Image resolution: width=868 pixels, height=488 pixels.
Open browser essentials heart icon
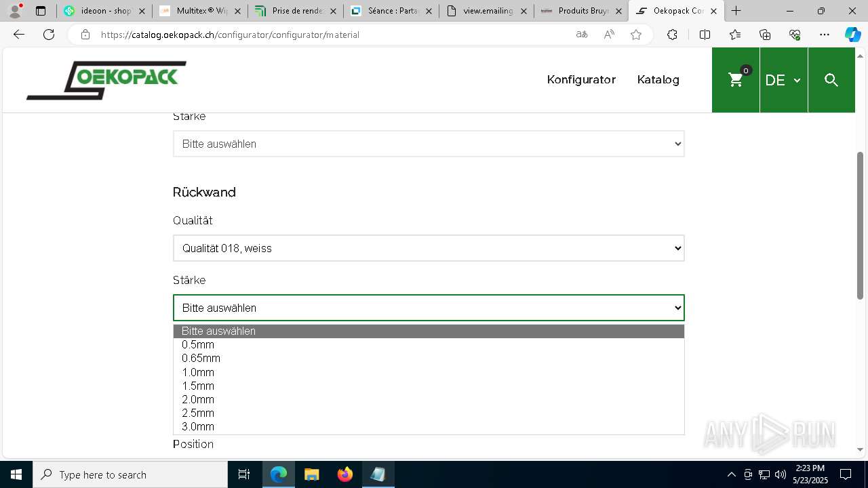point(795,35)
